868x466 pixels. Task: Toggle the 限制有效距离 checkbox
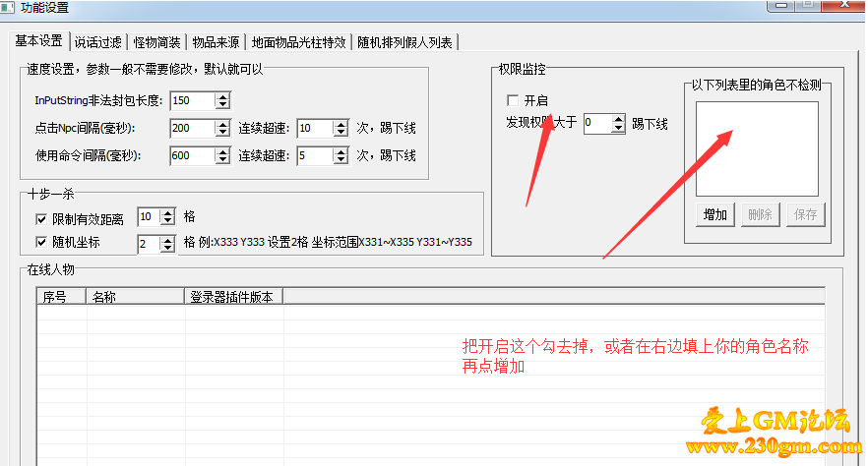[x=41, y=219]
